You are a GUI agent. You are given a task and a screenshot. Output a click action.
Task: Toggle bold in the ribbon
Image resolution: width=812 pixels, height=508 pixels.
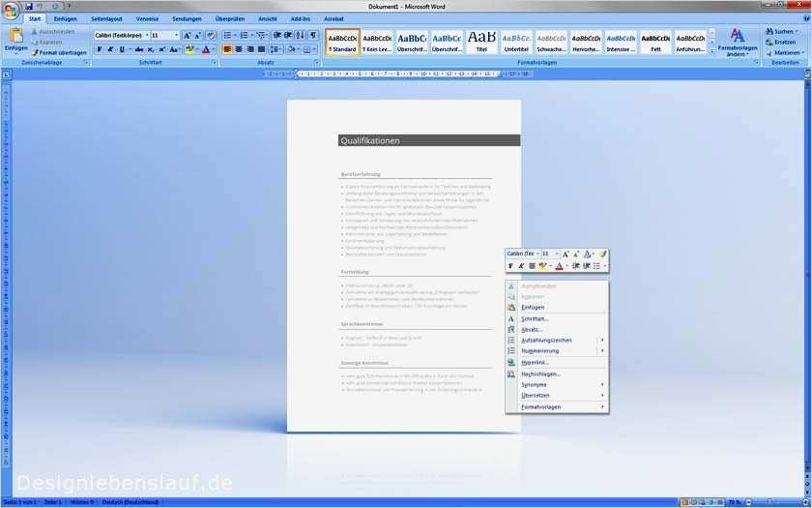(x=100, y=49)
